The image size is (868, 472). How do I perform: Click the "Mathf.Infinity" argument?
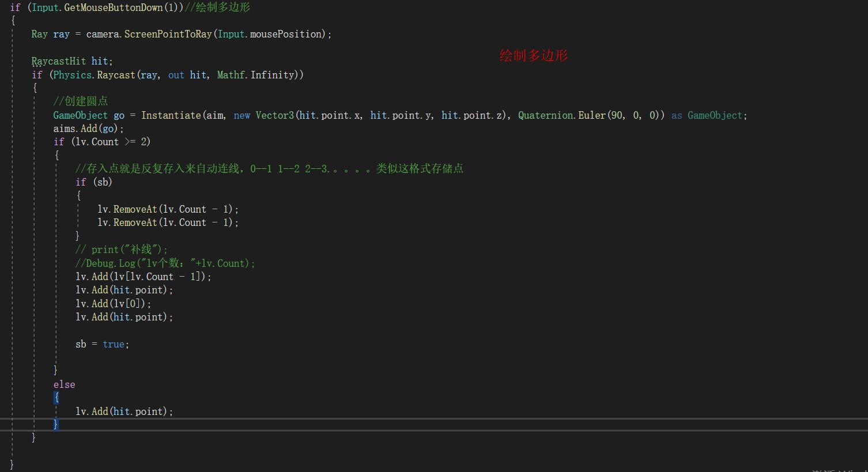(x=255, y=75)
